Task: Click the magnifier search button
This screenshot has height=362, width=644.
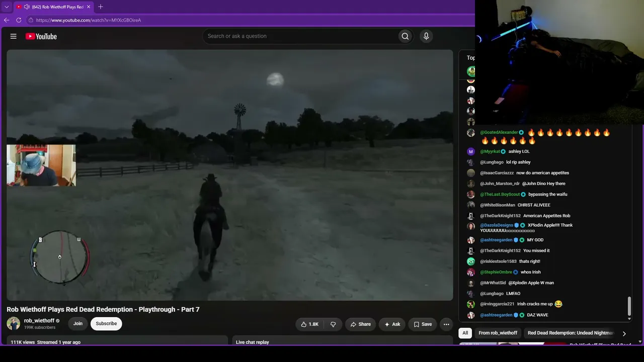Action: (405, 36)
